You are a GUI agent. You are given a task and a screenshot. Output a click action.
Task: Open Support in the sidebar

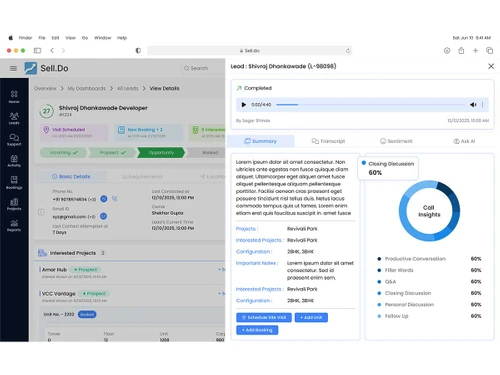click(x=14, y=140)
